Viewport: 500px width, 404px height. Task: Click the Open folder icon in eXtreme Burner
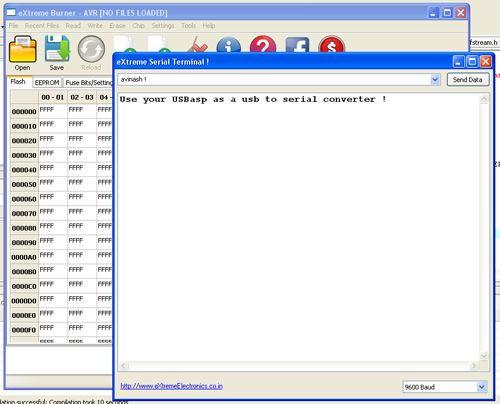point(22,49)
